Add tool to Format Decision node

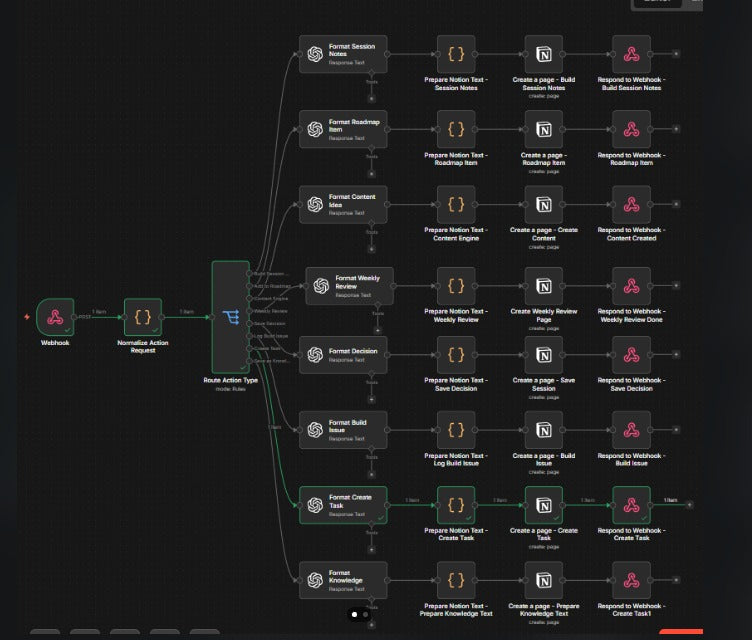click(371, 399)
